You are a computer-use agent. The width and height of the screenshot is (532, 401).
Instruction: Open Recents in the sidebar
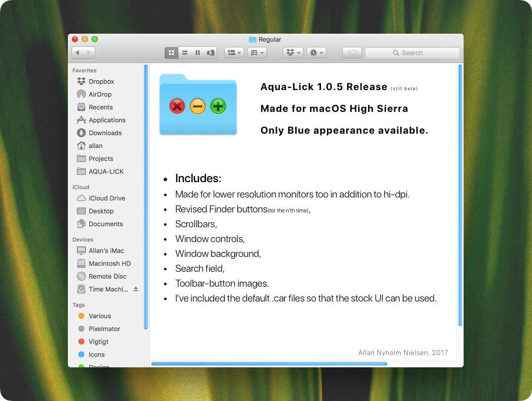click(x=108, y=107)
